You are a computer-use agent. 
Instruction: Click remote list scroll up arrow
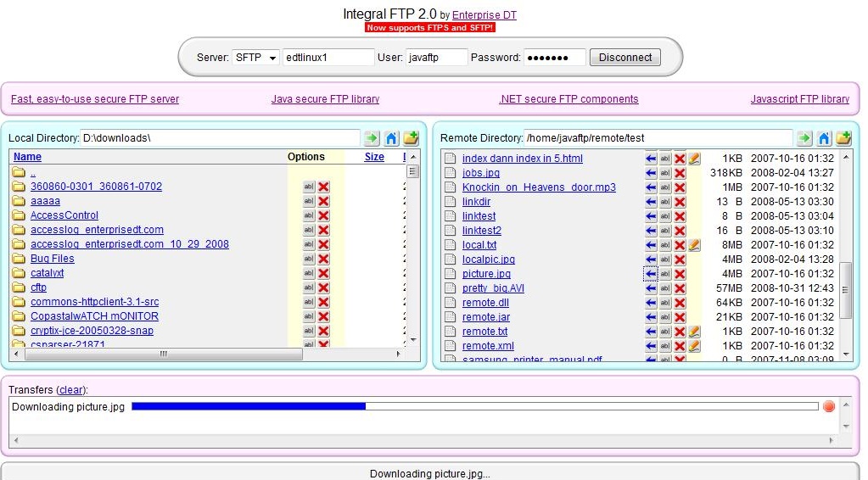pos(845,157)
